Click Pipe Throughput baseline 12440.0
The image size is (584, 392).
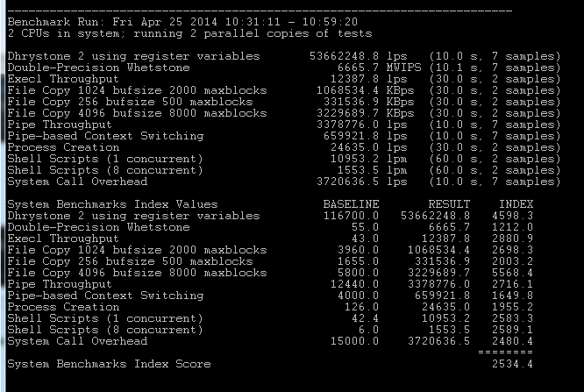pos(354,284)
